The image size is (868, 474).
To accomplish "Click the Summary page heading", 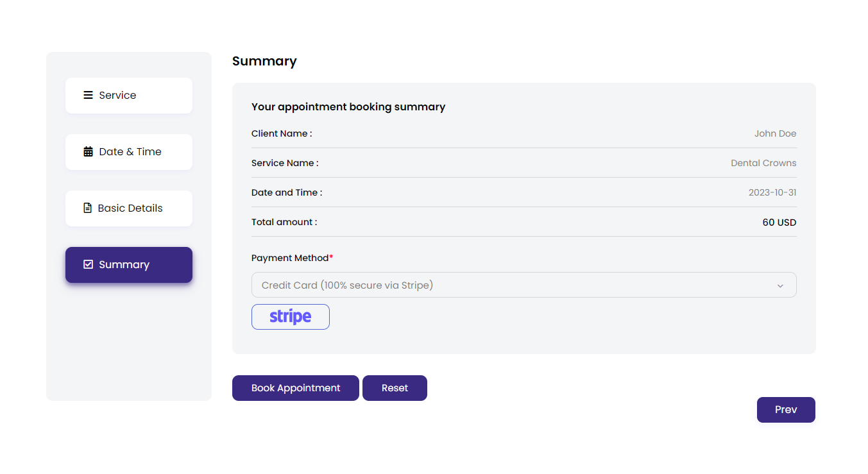I will pyautogui.click(x=264, y=62).
